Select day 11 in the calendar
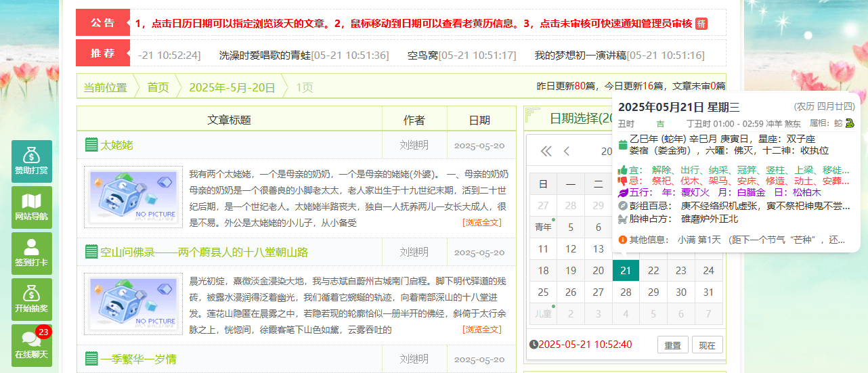The height and width of the screenshot is (373, 868). (543, 249)
